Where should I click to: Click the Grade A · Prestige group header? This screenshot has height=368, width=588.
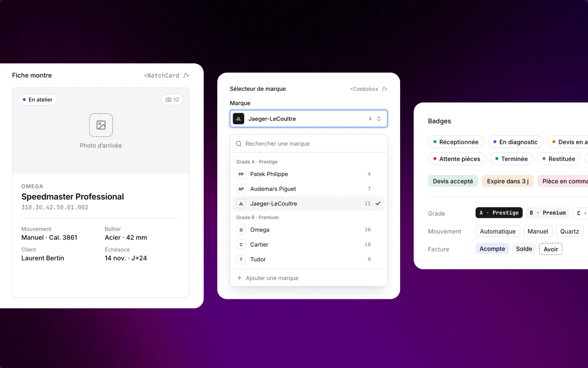[x=257, y=162]
